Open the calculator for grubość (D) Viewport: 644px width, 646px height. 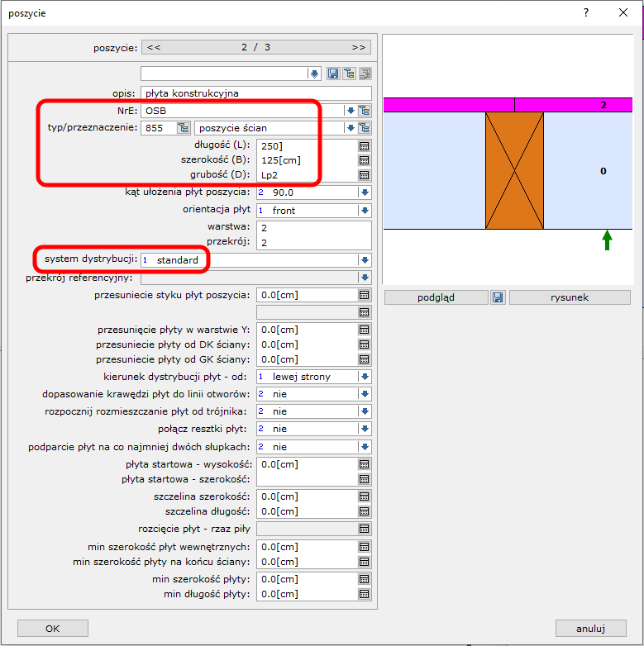(364, 175)
